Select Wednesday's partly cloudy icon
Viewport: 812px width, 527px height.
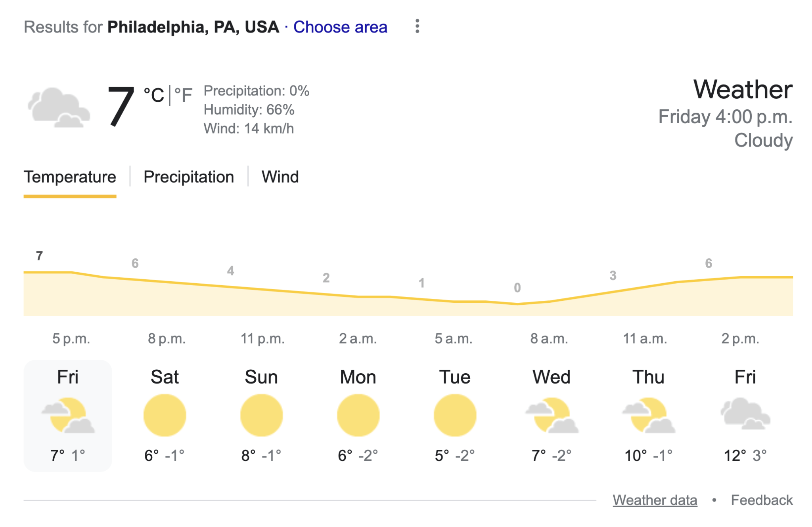pyautogui.click(x=552, y=415)
